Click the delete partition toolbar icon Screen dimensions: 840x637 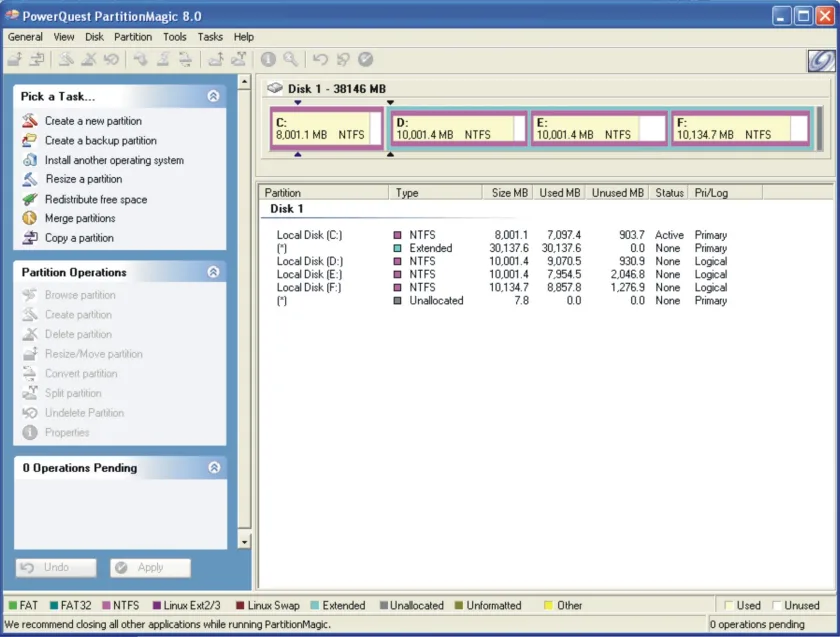[x=88, y=59]
